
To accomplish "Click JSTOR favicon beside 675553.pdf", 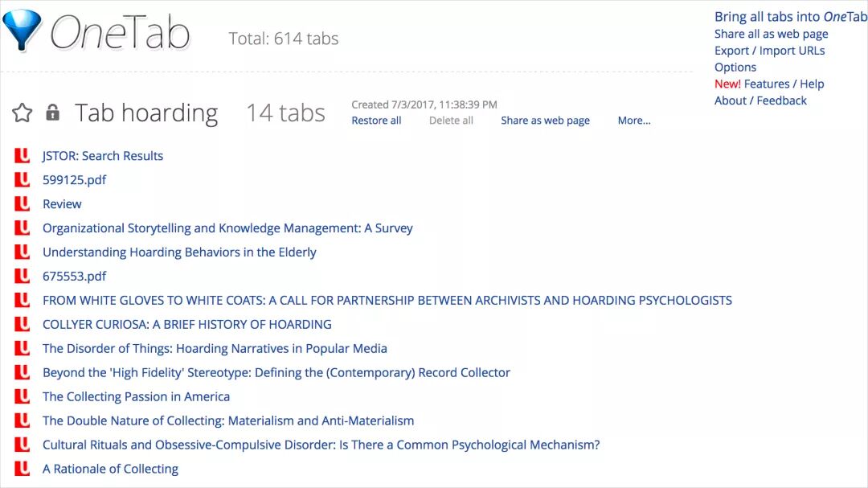I will 23,276.
